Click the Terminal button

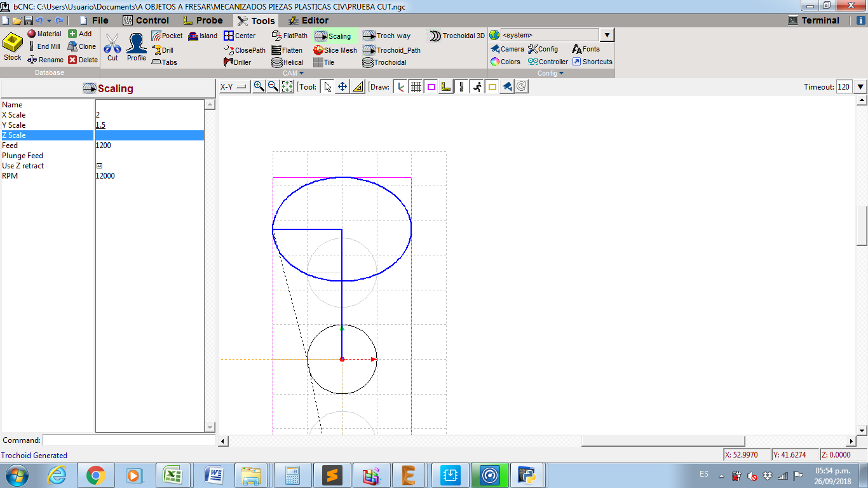(813, 20)
